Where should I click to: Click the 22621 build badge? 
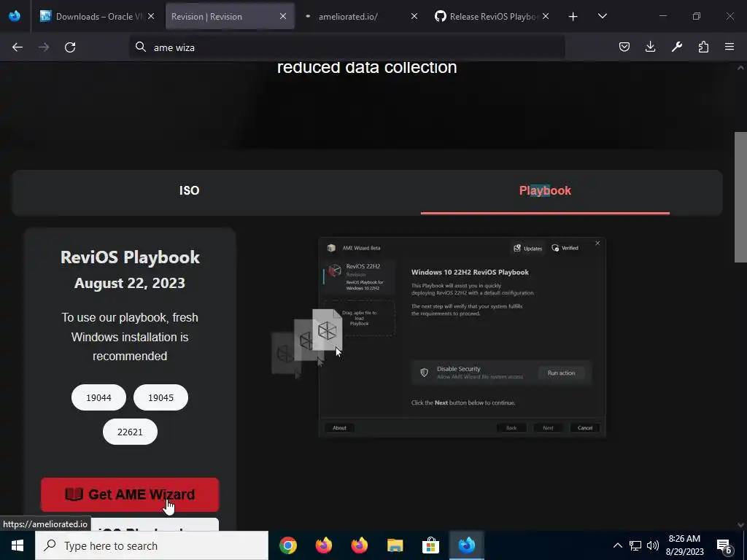tap(130, 432)
